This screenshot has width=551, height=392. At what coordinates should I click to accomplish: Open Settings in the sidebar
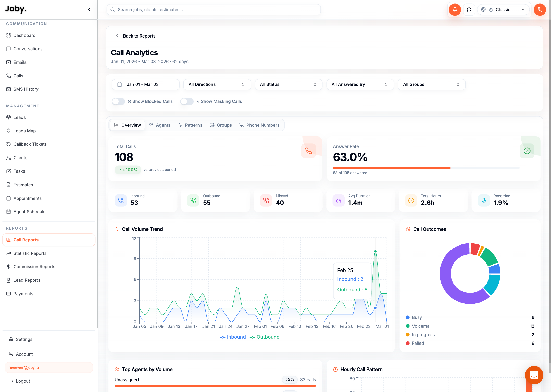click(48, 339)
